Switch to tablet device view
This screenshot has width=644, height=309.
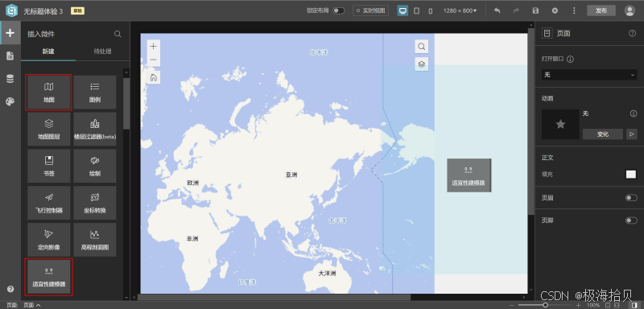click(x=416, y=10)
